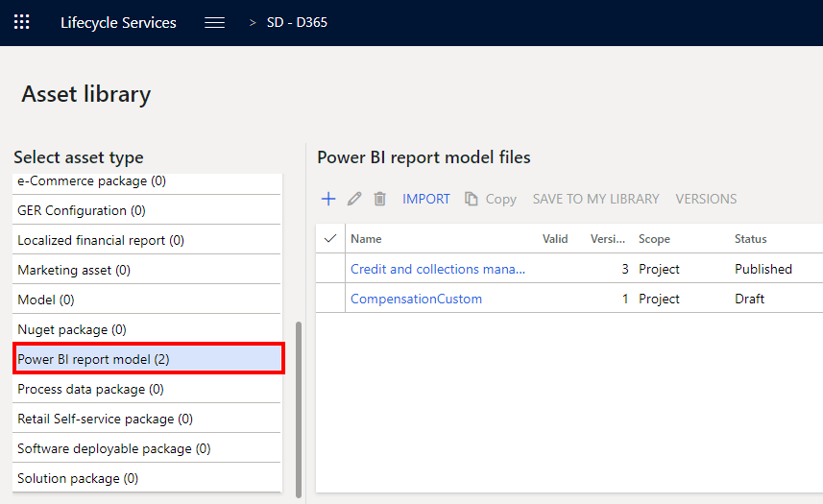Open the app launcher waffle icon

[x=21, y=22]
